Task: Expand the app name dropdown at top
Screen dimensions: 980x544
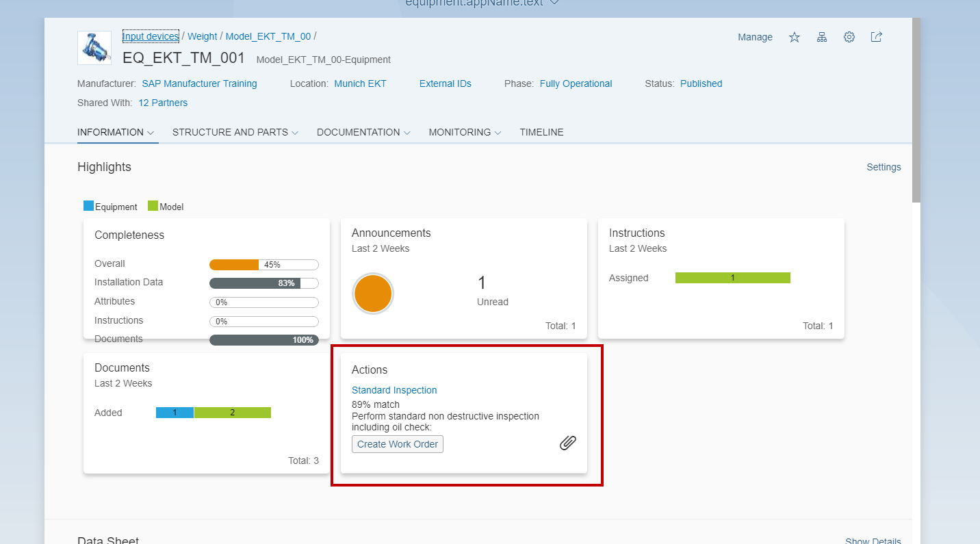Action: 555,3
